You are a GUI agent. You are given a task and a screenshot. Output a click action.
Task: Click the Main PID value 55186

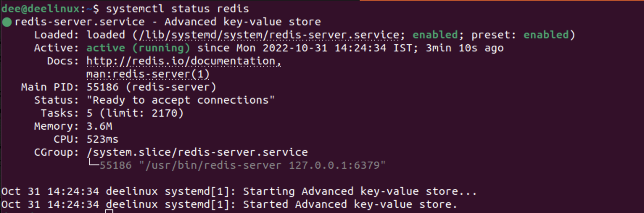pyautogui.click(x=102, y=87)
